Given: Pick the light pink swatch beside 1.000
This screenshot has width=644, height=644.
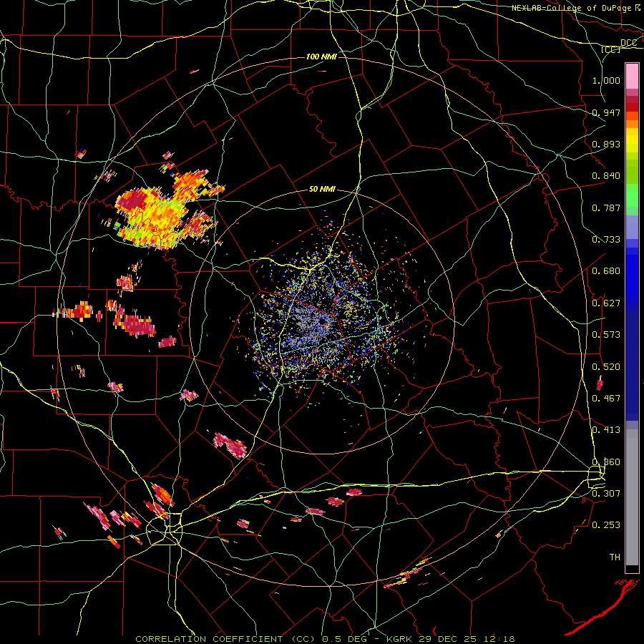Looking at the screenshot, I should [632, 77].
